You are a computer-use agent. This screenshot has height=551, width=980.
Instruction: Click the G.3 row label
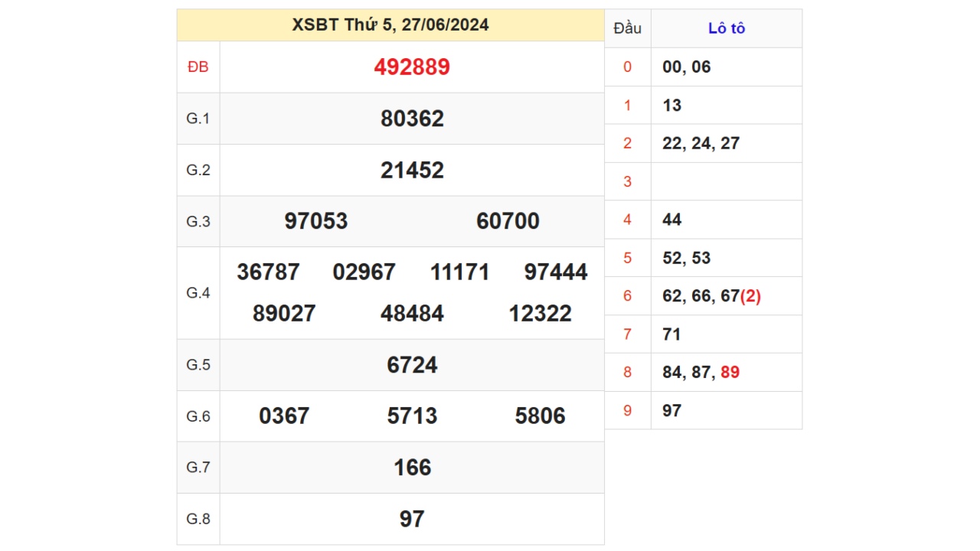pyautogui.click(x=198, y=221)
